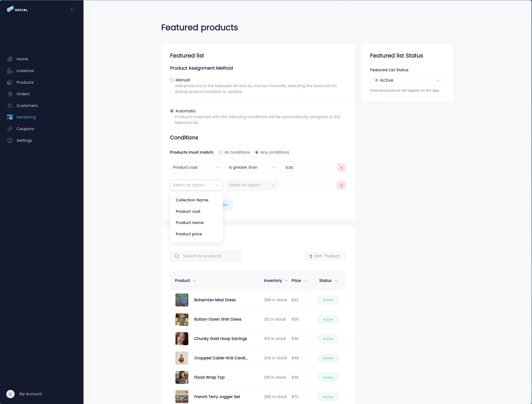Click the Search for products field
Screen dimensions: 532x404
coord(206,256)
